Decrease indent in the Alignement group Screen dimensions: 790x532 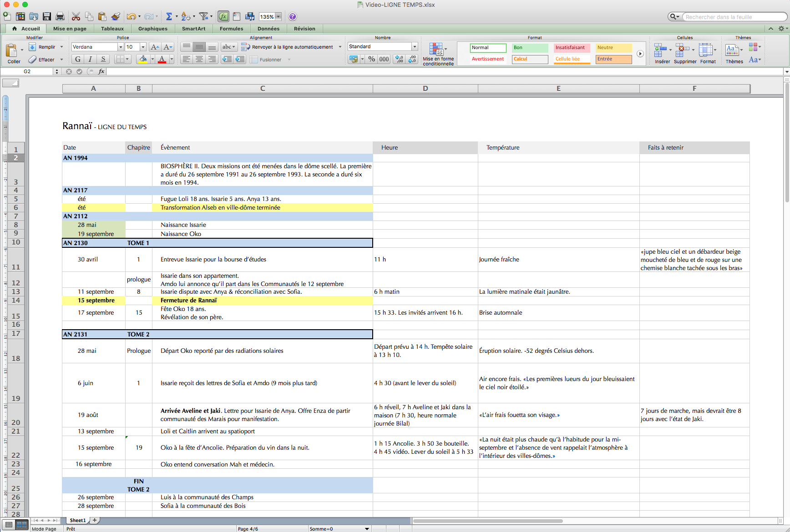[227, 59]
